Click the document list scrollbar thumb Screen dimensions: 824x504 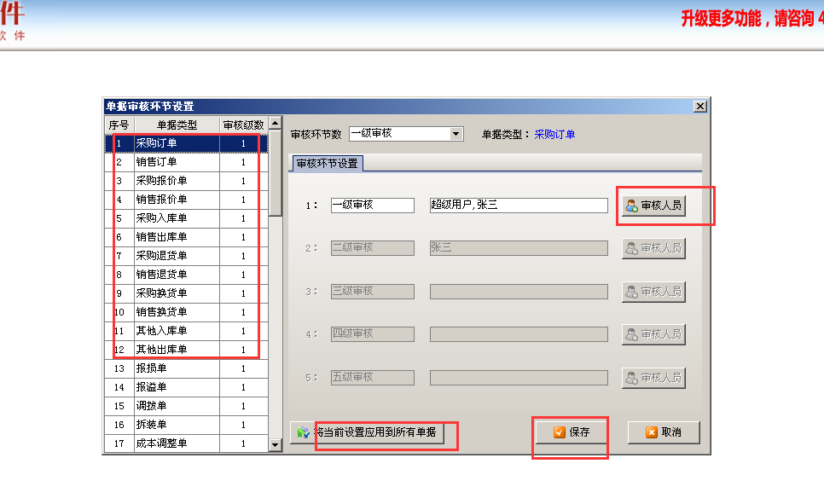click(x=276, y=173)
